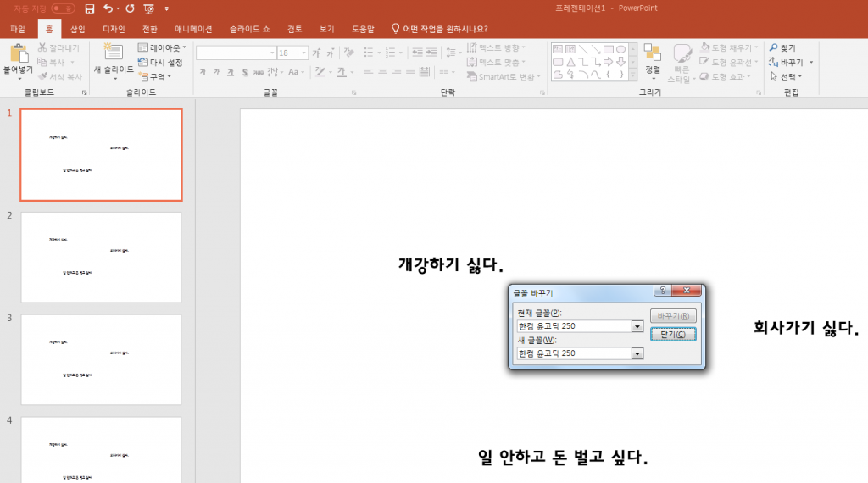Viewport: 868px width, 483px height.
Task: Click line spacing icon
Action: pyautogui.click(x=451, y=53)
